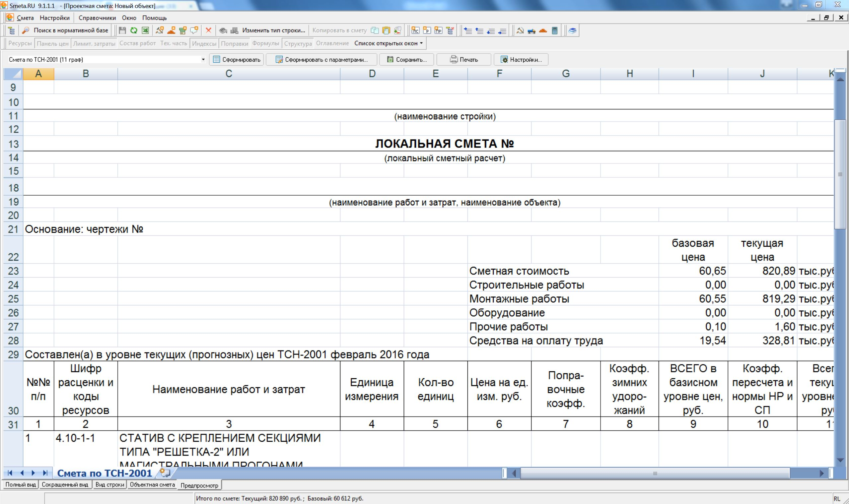Click the blue truck machinery icon
Viewport: 849px width, 504px height.
[532, 31]
